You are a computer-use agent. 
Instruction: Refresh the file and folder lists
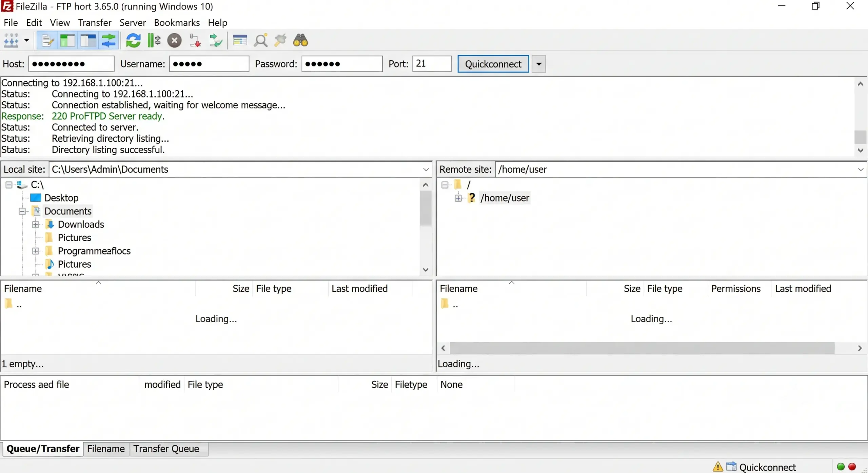click(133, 41)
